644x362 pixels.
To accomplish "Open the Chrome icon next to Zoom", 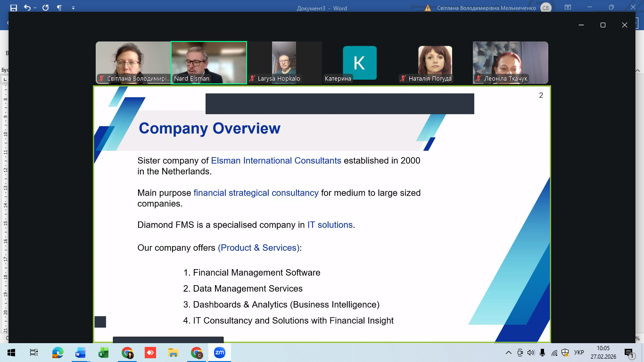I will pos(197,353).
